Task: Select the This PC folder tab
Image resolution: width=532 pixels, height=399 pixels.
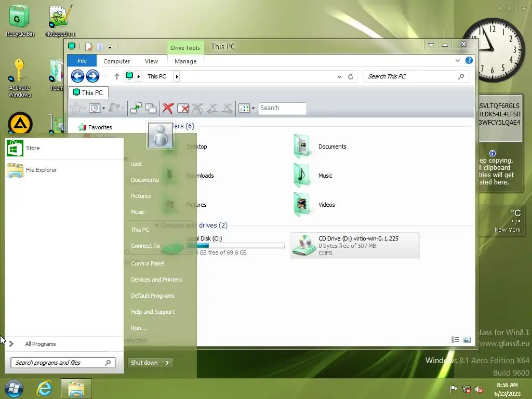Action: pyautogui.click(x=88, y=92)
